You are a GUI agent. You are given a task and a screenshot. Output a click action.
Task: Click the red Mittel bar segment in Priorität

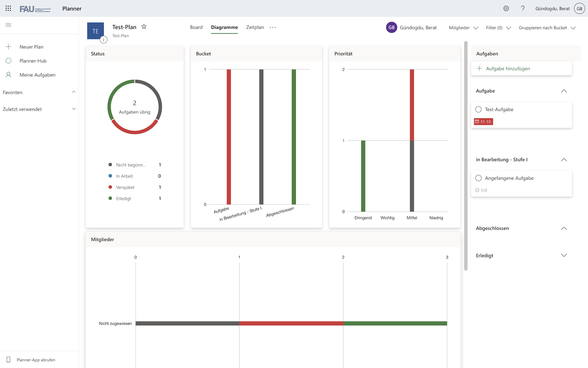412,105
